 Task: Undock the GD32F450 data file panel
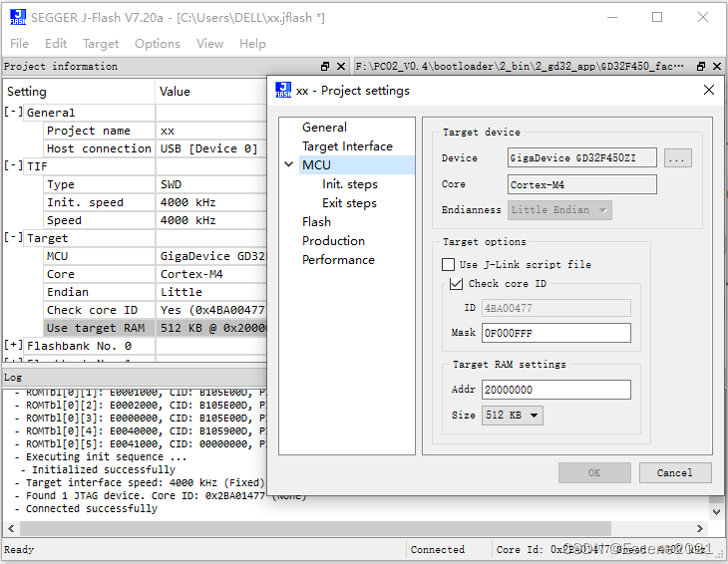701,67
